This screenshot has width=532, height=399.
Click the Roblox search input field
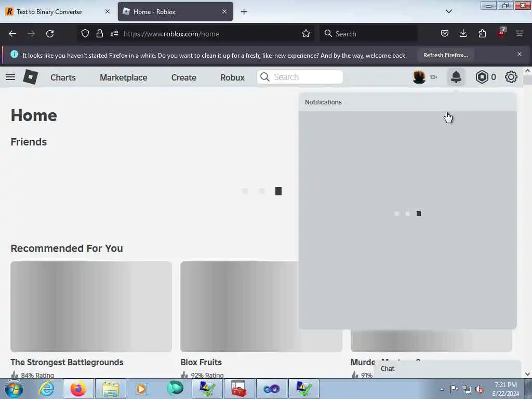coord(300,77)
